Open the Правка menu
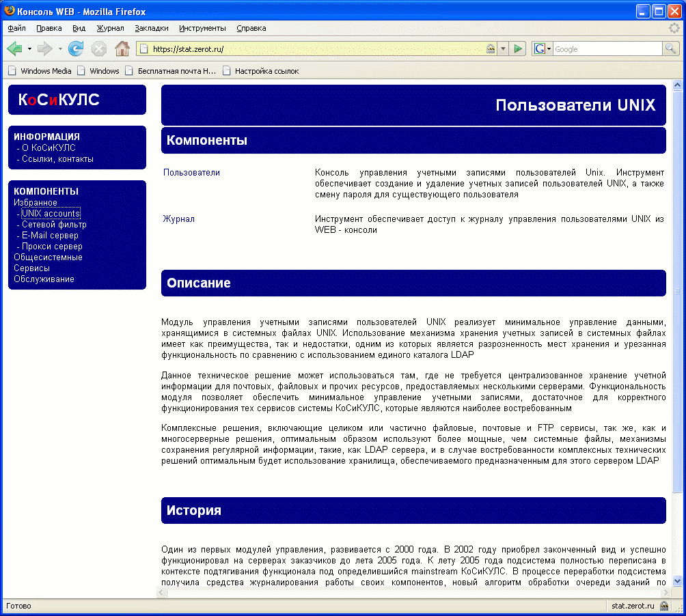Image resolution: width=686 pixels, height=616 pixels. [49, 28]
